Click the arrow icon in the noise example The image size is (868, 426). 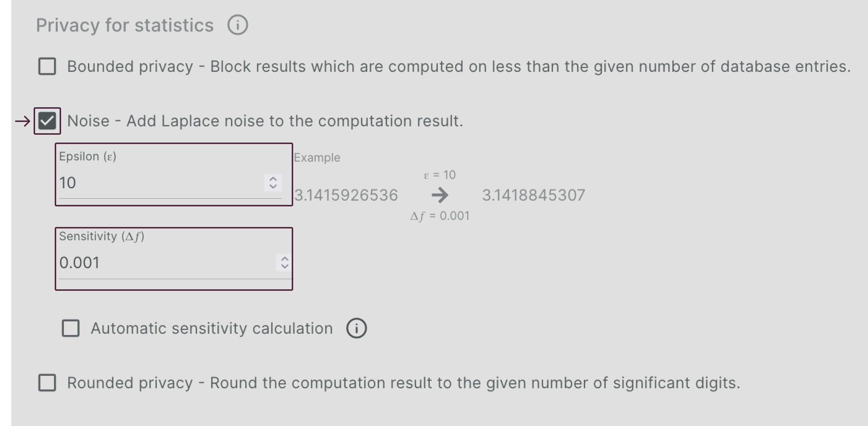tap(440, 195)
